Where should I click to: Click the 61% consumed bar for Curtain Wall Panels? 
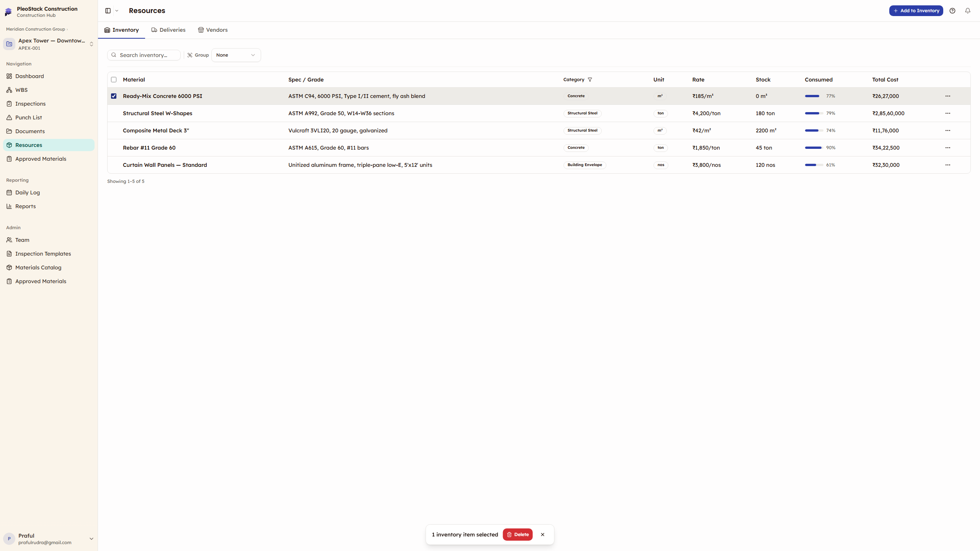pyautogui.click(x=814, y=165)
